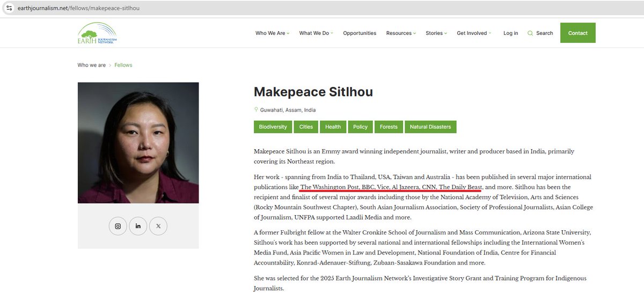
Task: Select the Forests topic tag
Action: click(x=389, y=127)
